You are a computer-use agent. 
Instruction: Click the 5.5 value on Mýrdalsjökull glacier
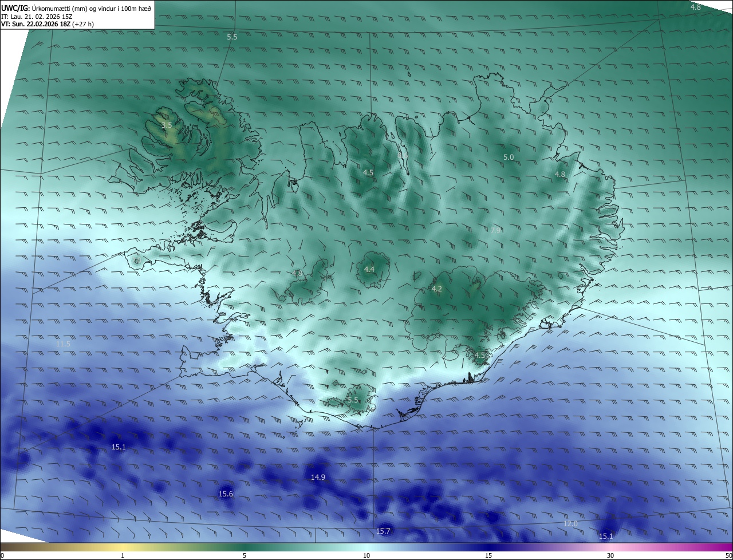(x=353, y=400)
